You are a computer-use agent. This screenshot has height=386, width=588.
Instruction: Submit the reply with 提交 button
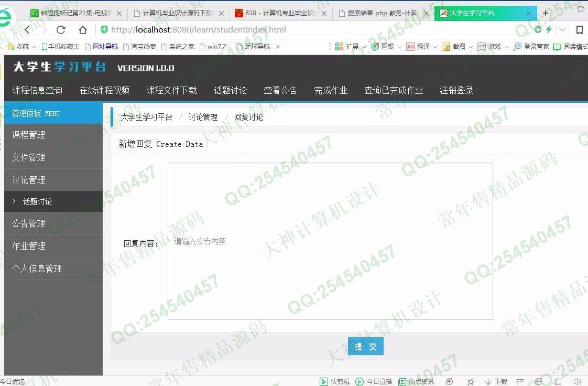[x=366, y=346]
